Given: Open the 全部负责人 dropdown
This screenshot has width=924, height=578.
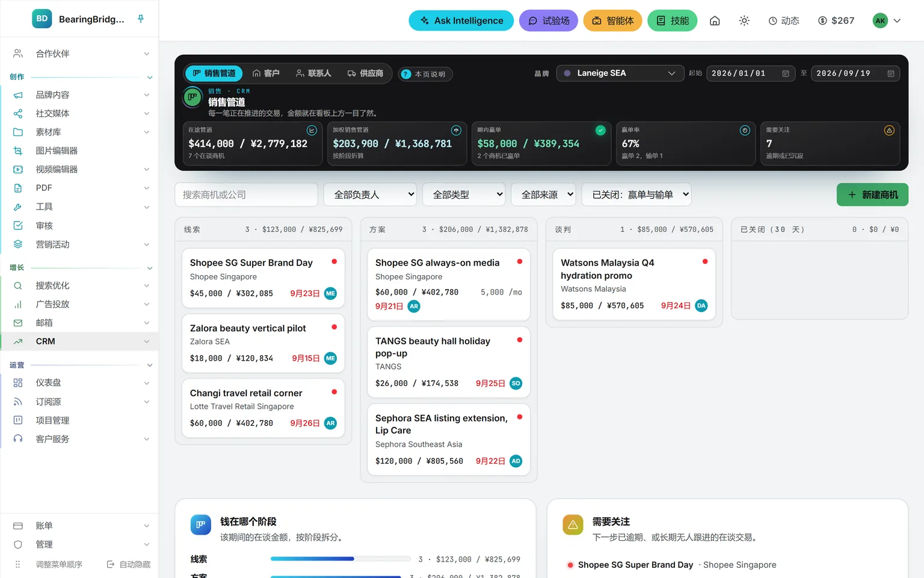Looking at the screenshot, I should (x=371, y=194).
